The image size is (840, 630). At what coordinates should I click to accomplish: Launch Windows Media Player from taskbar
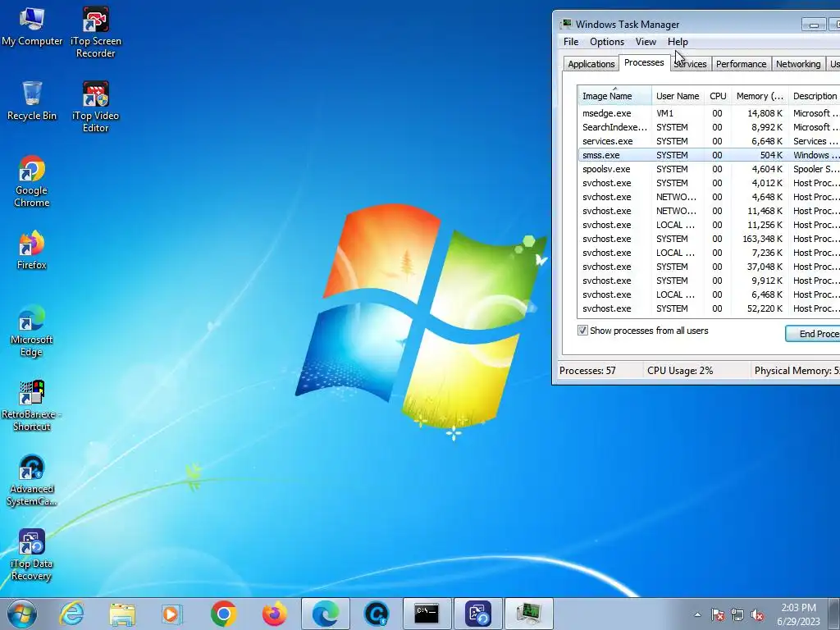coord(172,614)
